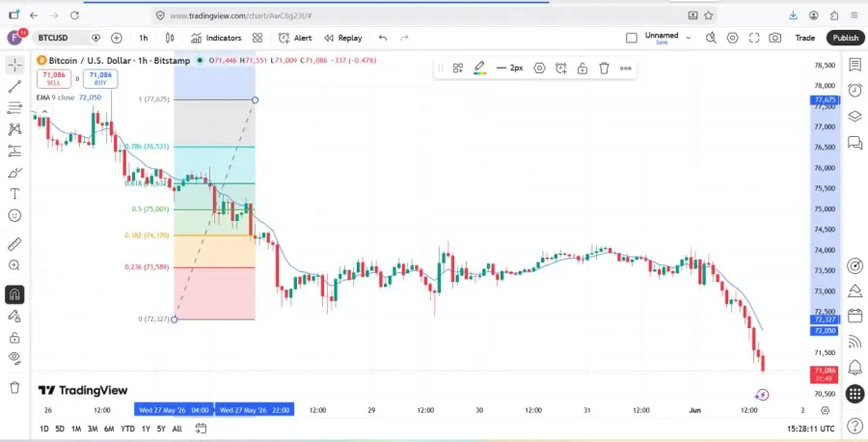Take a chart snapshot with camera
Screen dimensions: 868x442
click(775, 38)
